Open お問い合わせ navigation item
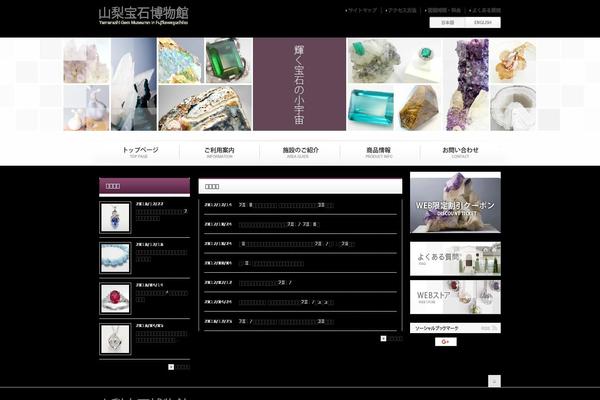 tap(460, 152)
